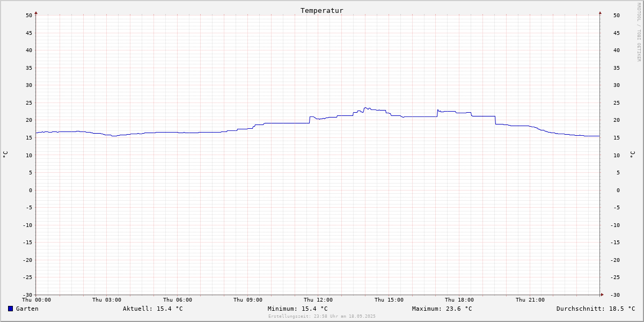Click the Thu 06:00 time axis label
Screen dimensions: 644x322
(x=177, y=300)
